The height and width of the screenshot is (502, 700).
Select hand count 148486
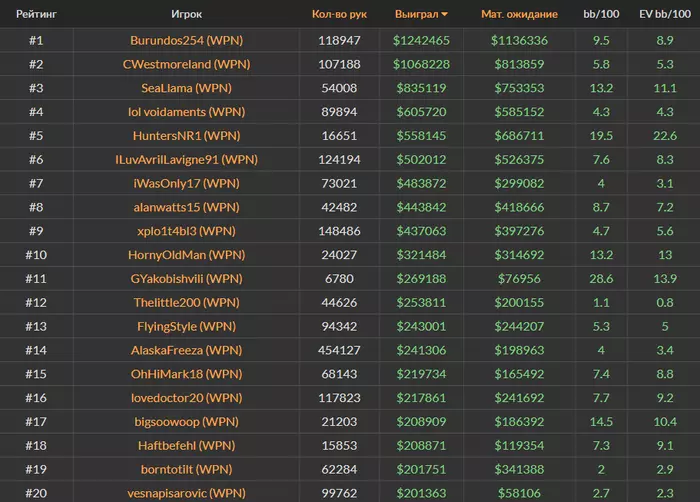339,231
